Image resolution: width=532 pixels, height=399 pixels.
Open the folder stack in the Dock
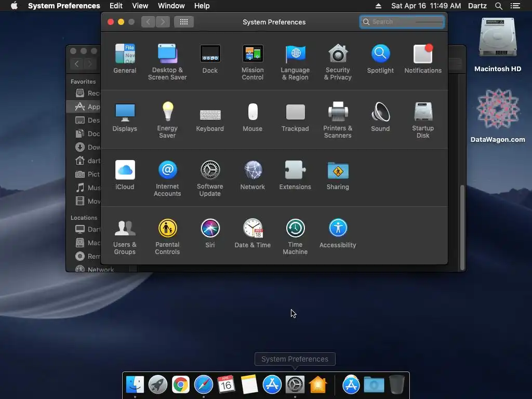click(x=374, y=385)
